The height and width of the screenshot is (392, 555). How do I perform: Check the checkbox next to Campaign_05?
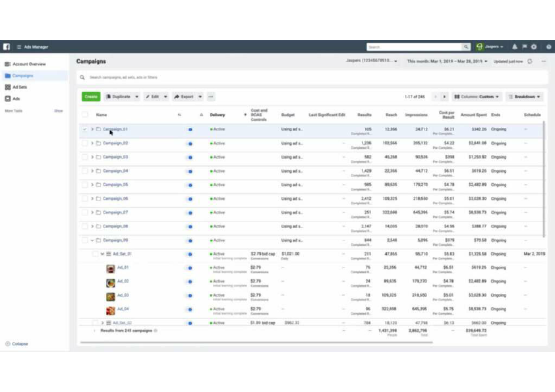point(85,184)
